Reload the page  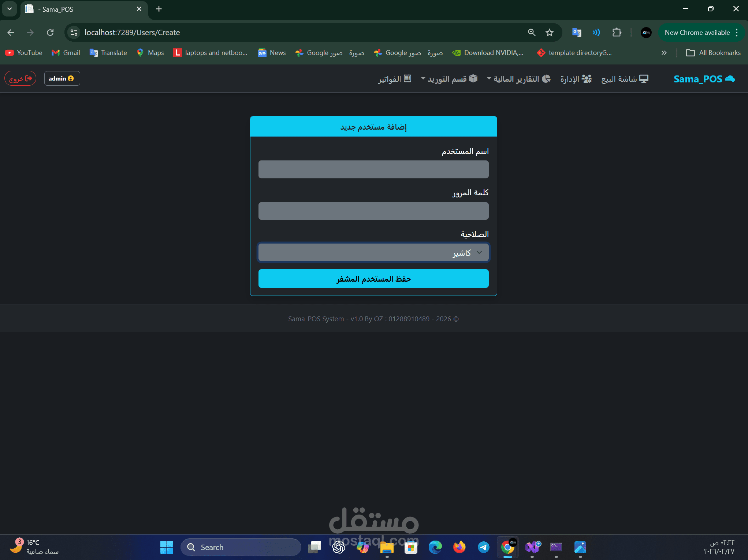pyautogui.click(x=50, y=33)
